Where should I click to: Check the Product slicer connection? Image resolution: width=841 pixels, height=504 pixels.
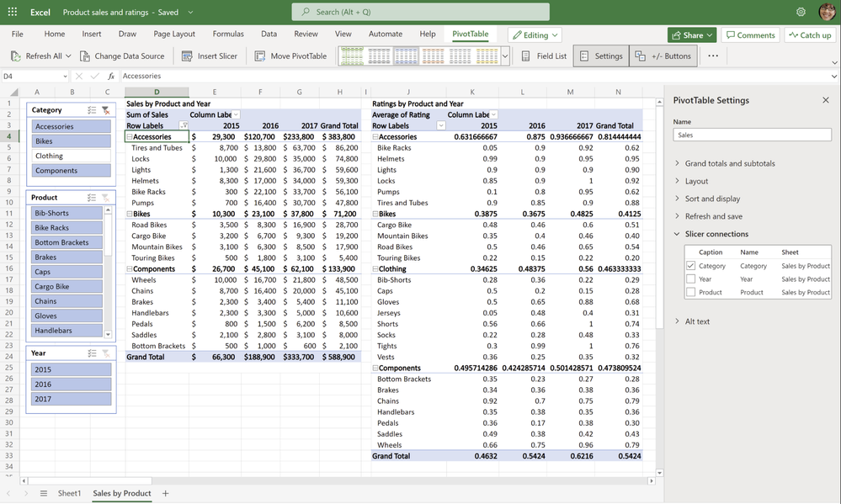(691, 293)
